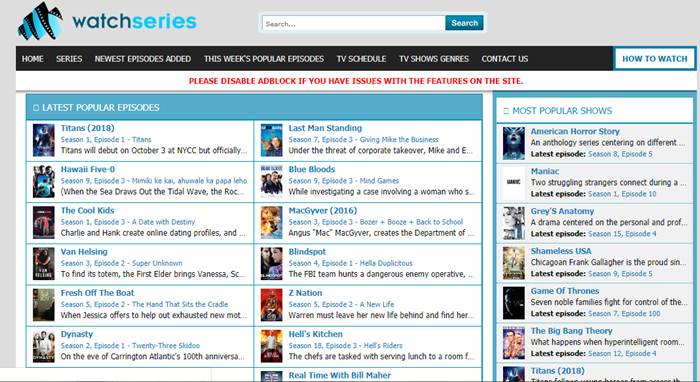
Task: Open NEWEST EPISODES ADDED in the nav bar
Action: tap(143, 59)
